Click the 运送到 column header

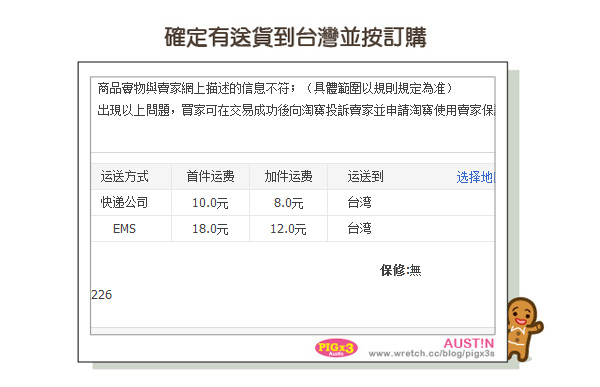pyautogui.click(x=365, y=177)
